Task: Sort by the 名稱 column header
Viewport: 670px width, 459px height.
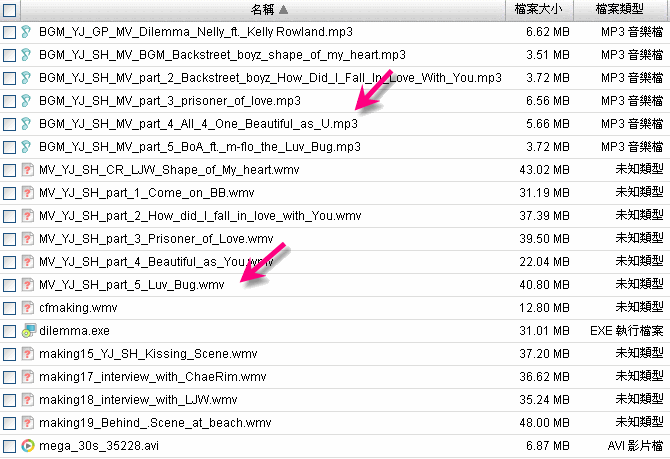Action: point(262,9)
